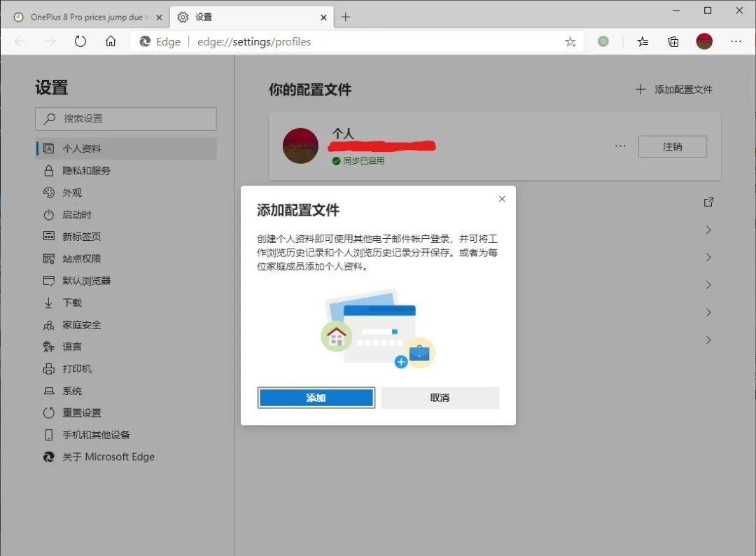Expand the second chevron row
The width and height of the screenshot is (756, 556).
pos(708,257)
